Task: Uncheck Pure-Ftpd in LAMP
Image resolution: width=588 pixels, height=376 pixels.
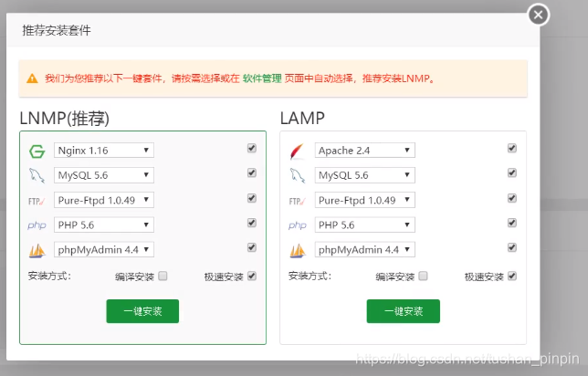Action: pyautogui.click(x=512, y=198)
